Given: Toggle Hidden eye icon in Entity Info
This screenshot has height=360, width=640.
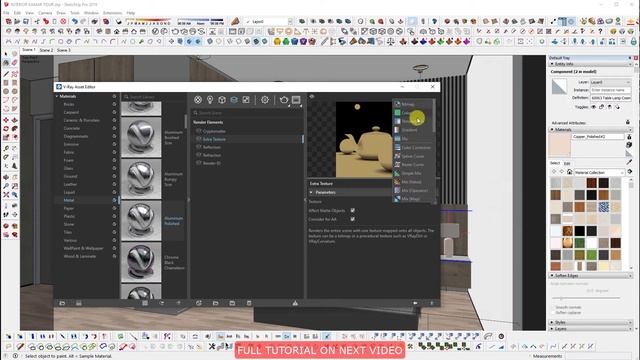Looking at the screenshot, I should tap(593, 107).
